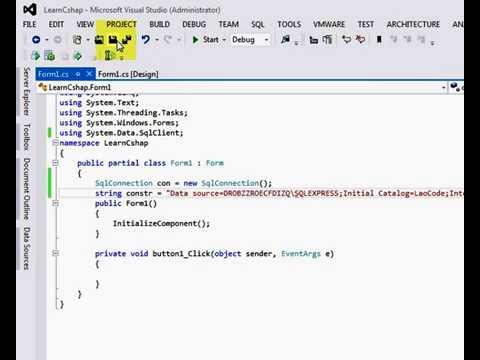The width and height of the screenshot is (480, 360).
Task: Click the Navigate Backward arrow icon
Action: pos(36,40)
